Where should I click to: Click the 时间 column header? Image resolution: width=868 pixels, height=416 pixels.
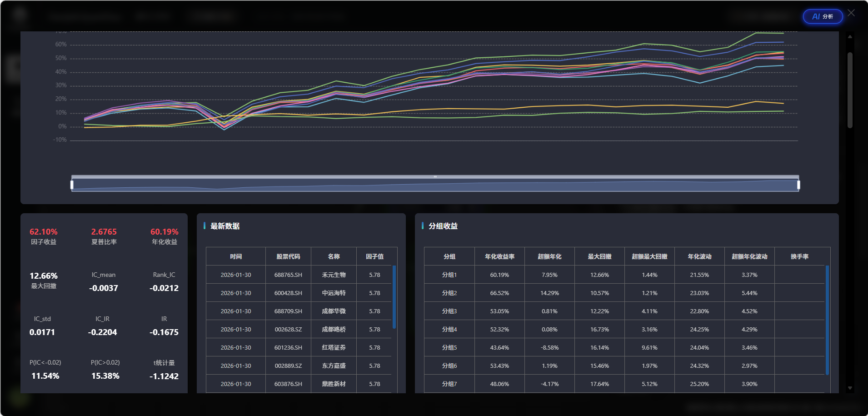coord(236,256)
